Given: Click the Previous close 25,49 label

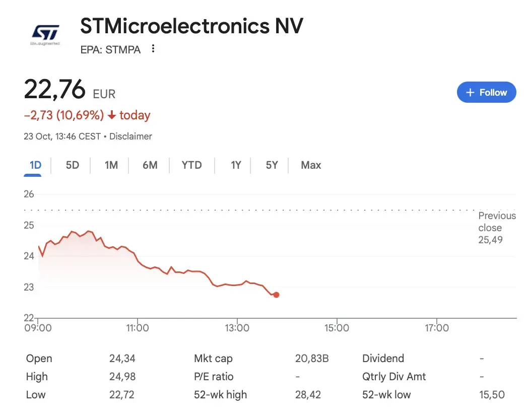Looking at the screenshot, I should click(497, 228).
